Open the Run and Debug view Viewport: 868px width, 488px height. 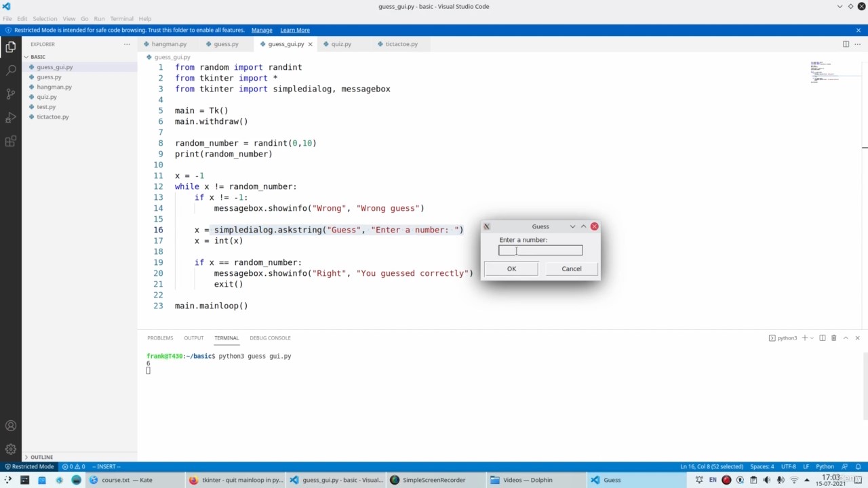click(11, 117)
